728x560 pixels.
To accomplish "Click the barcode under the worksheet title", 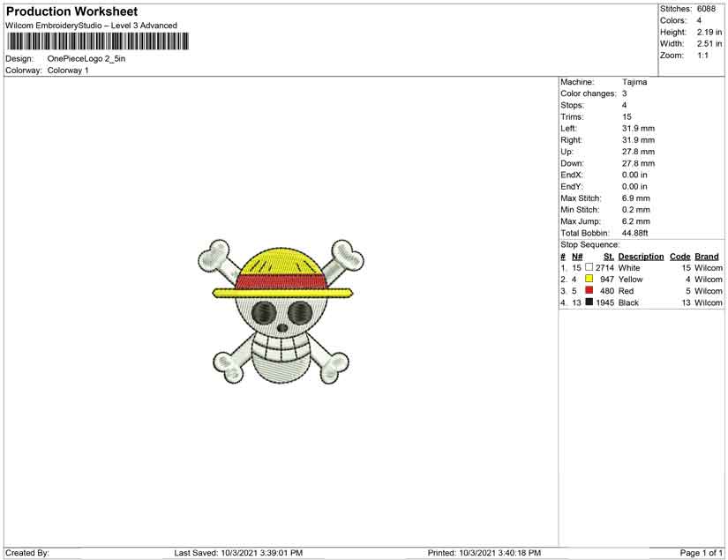I will [x=98, y=41].
